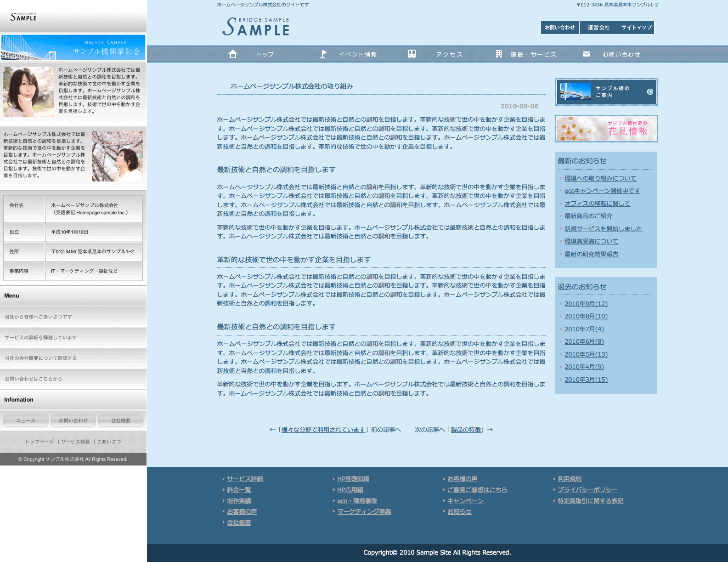728x562 pixels.
Task: Open footer link プライバシーポリシー
Action: click(587, 490)
